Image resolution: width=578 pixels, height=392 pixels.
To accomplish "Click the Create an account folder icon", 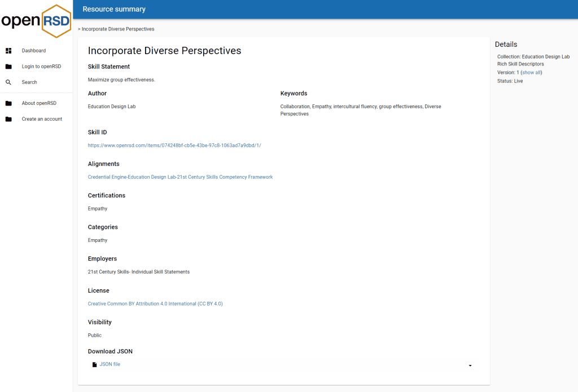I will [8, 119].
